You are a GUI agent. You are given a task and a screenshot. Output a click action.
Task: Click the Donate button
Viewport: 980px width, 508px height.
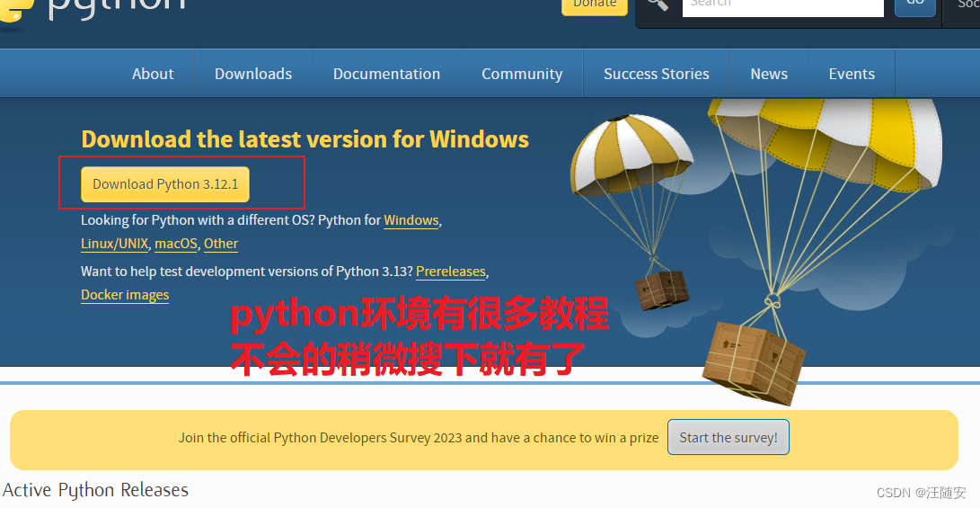(595, 6)
